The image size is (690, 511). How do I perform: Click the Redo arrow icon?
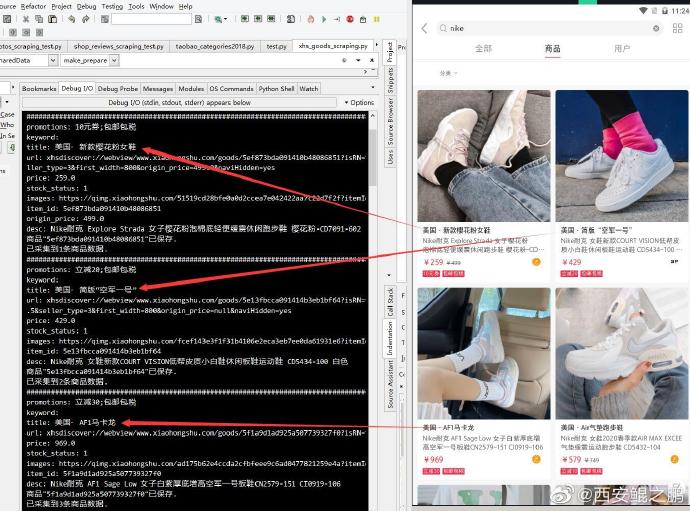[85, 19]
